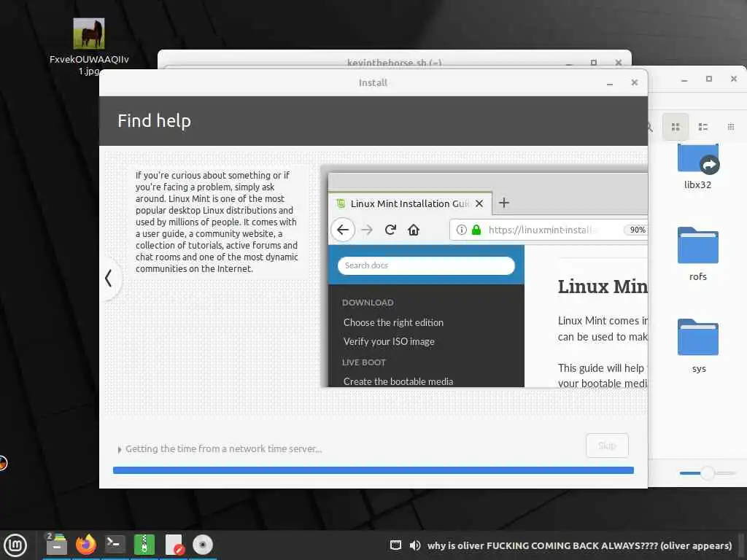Screen dimensions: 747x560
Task: Open the FxvekOUWAAQIIv1.jpg desktop image
Action: [x=88, y=47]
